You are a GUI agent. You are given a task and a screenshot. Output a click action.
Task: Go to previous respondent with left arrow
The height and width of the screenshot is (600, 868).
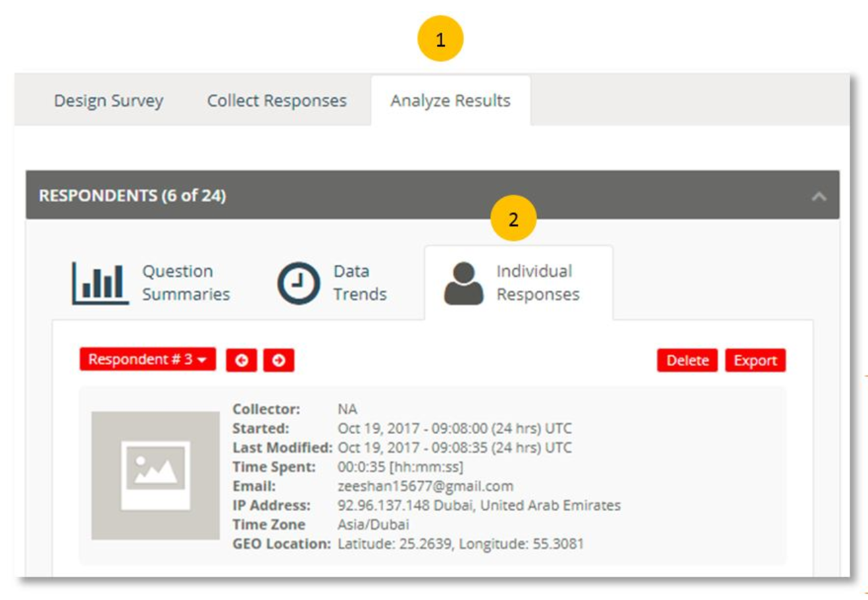click(242, 360)
